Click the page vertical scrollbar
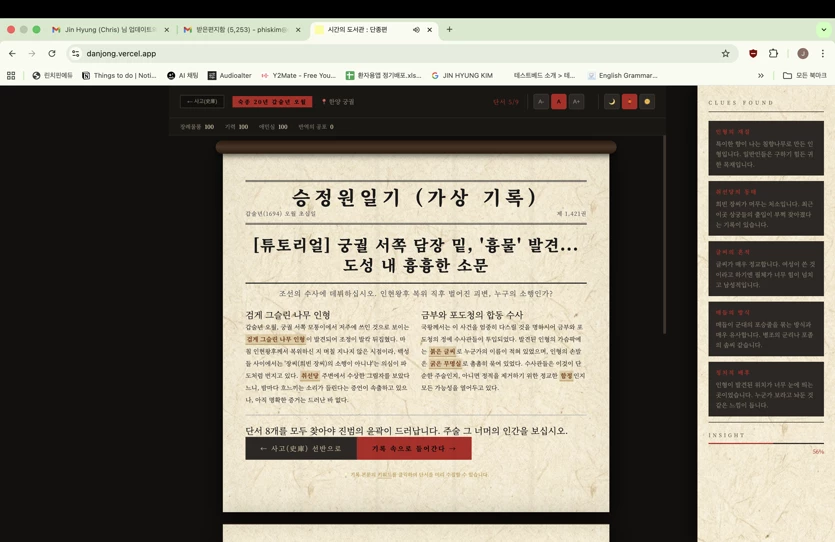835x542 pixels. click(x=664, y=234)
